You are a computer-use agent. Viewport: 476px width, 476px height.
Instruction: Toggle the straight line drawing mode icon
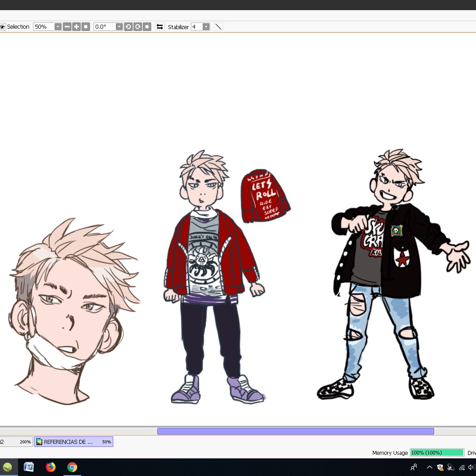click(x=218, y=27)
